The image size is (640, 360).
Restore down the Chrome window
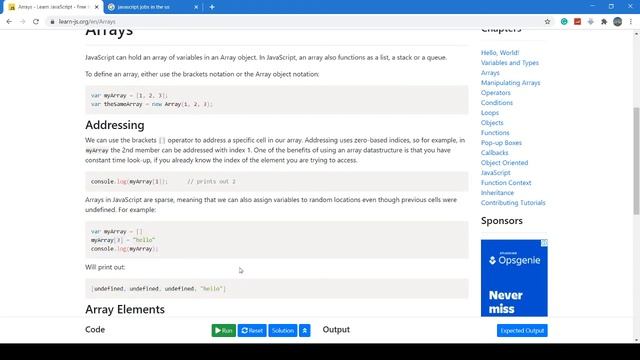(x=611, y=6)
